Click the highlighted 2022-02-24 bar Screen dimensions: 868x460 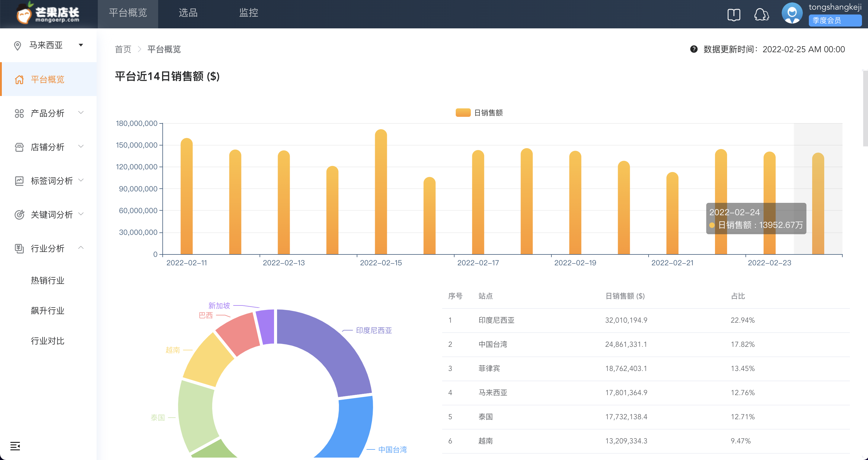click(818, 203)
